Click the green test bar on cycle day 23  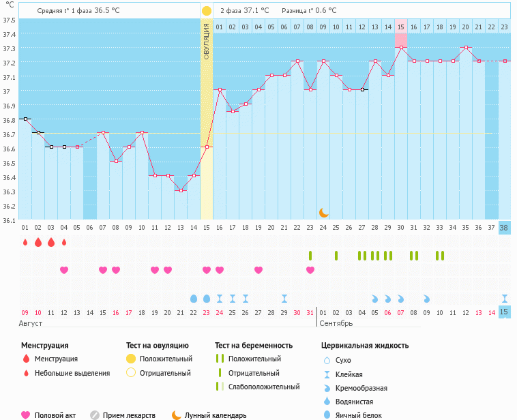310,256
